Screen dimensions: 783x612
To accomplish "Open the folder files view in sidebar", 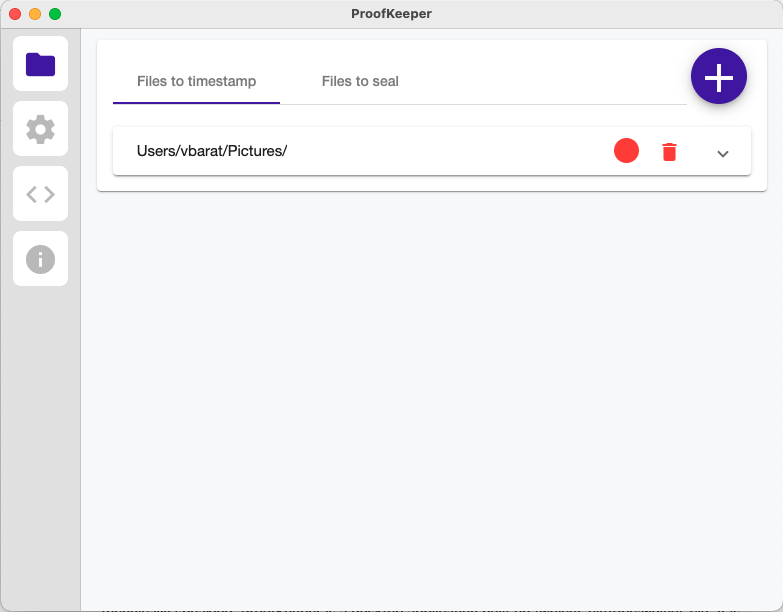I will click(x=40, y=64).
